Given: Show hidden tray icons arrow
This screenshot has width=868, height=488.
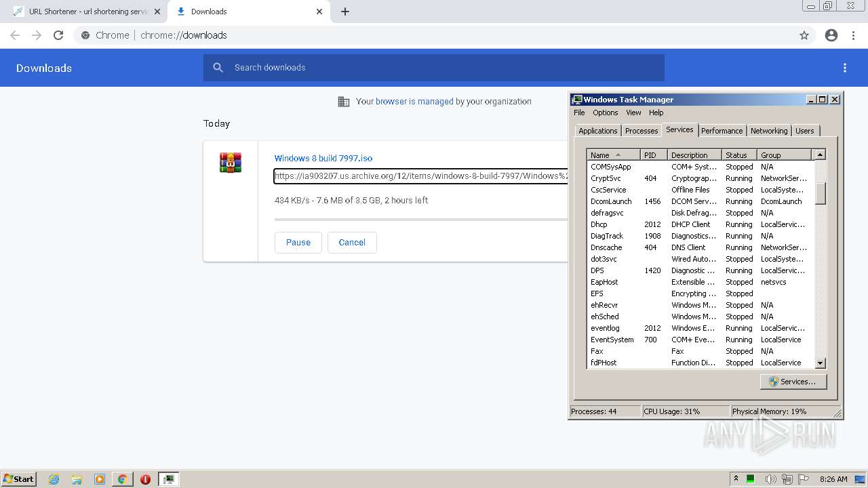Looking at the screenshot, I should pyautogui.click(x=736, y=479).
